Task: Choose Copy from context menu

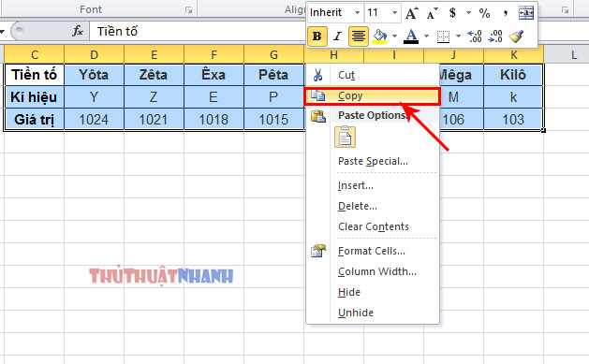Action: click(x=373, y=96)
